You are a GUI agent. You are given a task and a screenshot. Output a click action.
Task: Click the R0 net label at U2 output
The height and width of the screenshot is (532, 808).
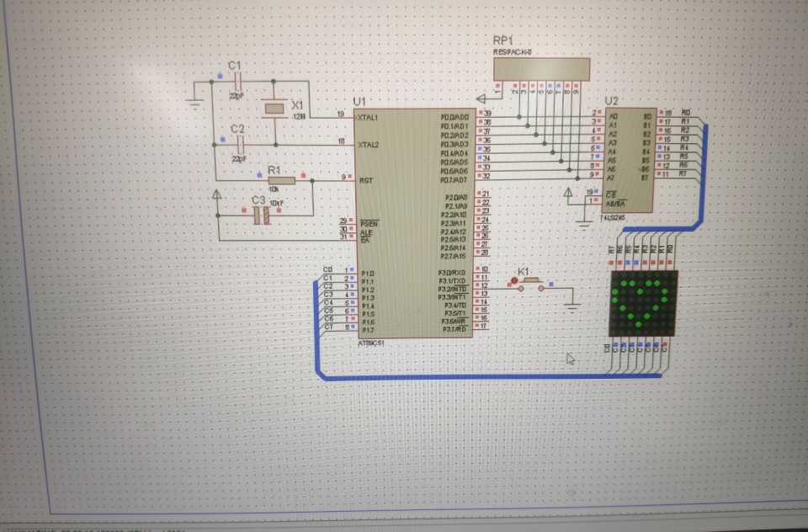(685, 113)
